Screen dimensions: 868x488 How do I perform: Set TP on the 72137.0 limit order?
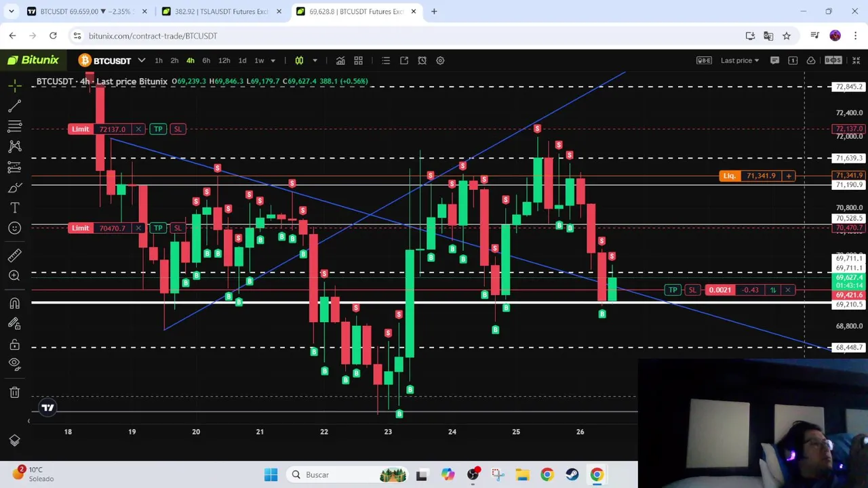158,129
